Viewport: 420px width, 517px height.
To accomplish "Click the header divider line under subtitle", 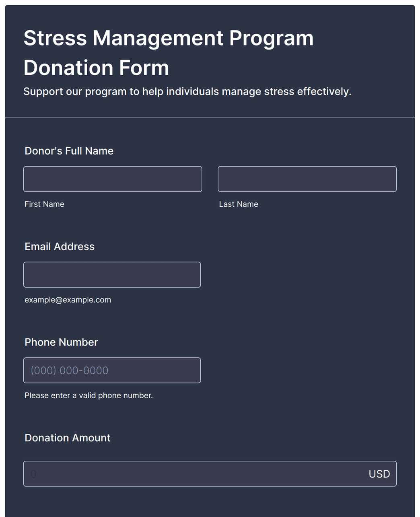I will [210, 118].
